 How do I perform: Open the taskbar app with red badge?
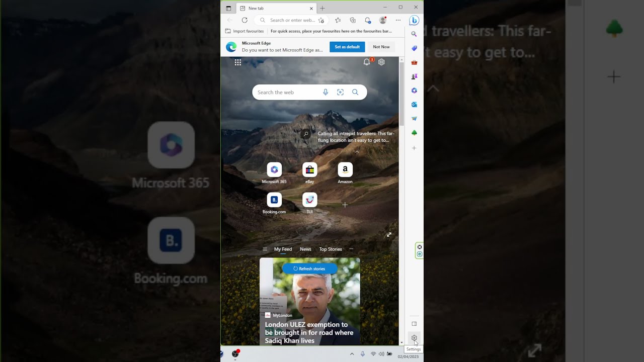[235, 353]
